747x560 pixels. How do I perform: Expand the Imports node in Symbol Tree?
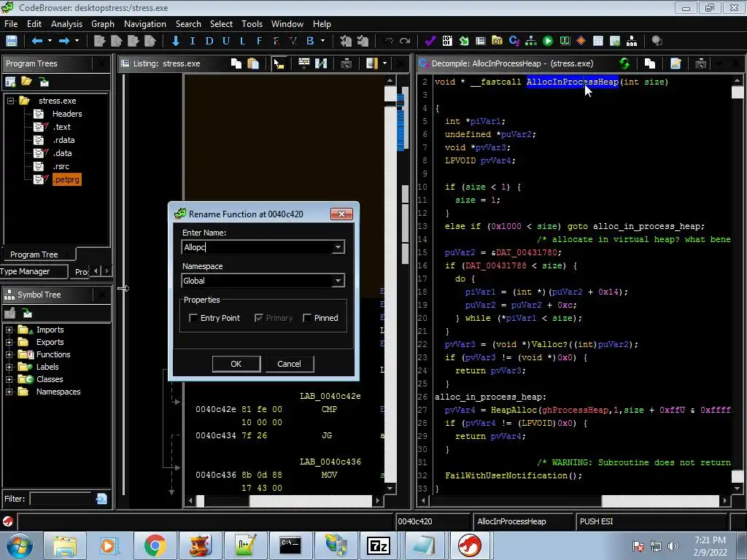pyautogui.click(x=9, y=330)
